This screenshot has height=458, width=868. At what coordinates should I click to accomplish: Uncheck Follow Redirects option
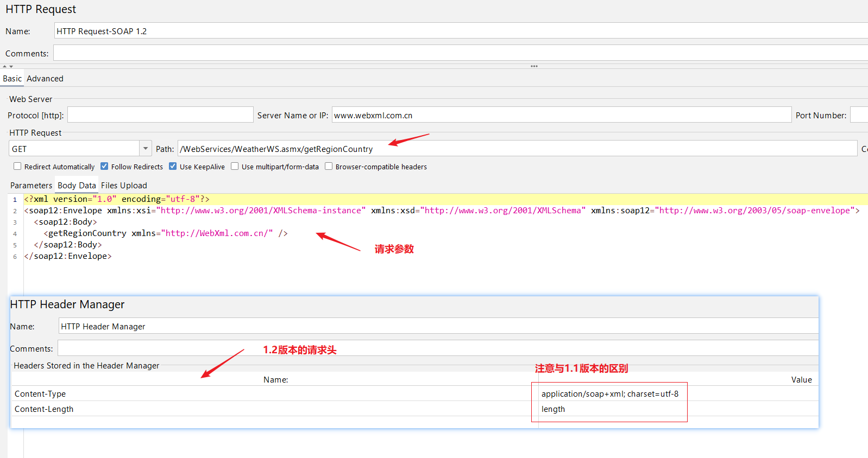(x=104, y=167)
